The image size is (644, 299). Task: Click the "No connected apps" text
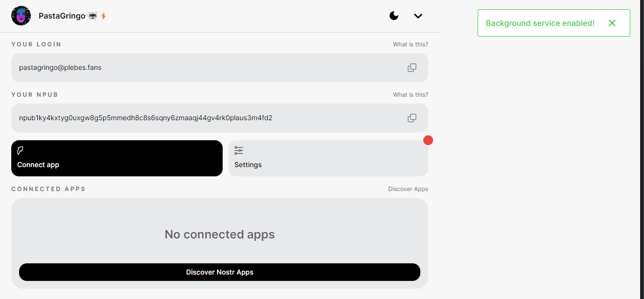coord(220,235)
